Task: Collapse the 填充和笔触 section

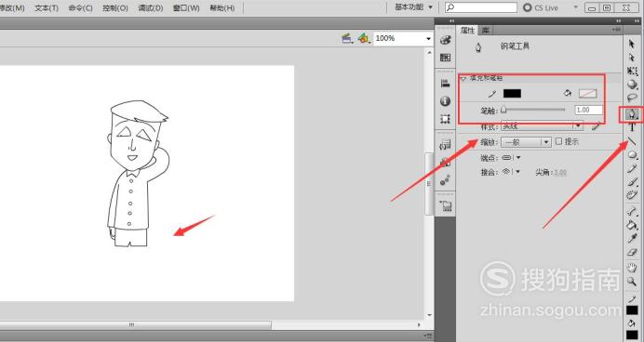Action: pos(463,78)
